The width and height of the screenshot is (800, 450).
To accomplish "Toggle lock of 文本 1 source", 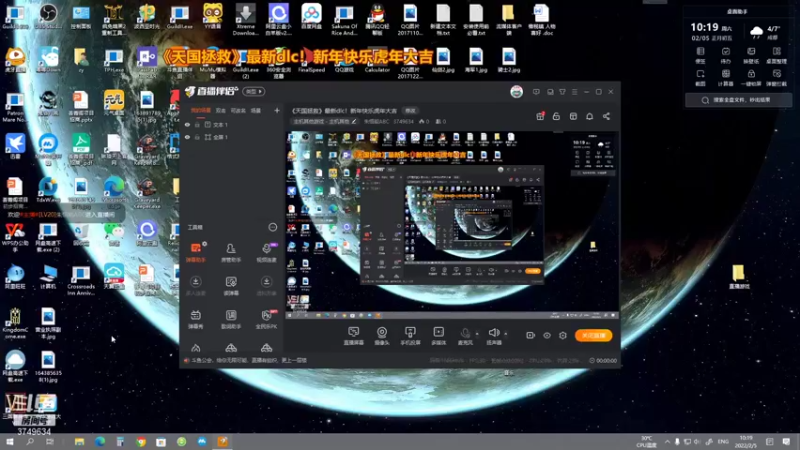I will 197,124.
